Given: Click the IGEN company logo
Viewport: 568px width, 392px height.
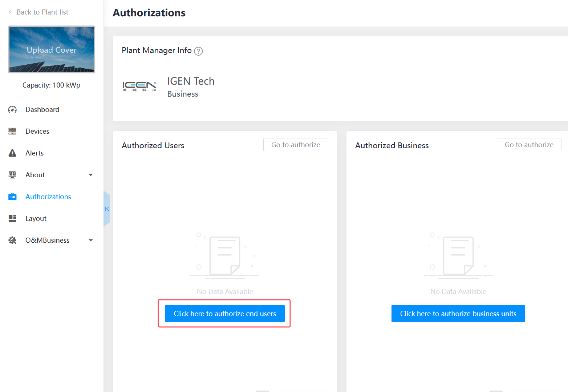Looking at the screenshot, I should pyautogui.click(x=139, y=86).
